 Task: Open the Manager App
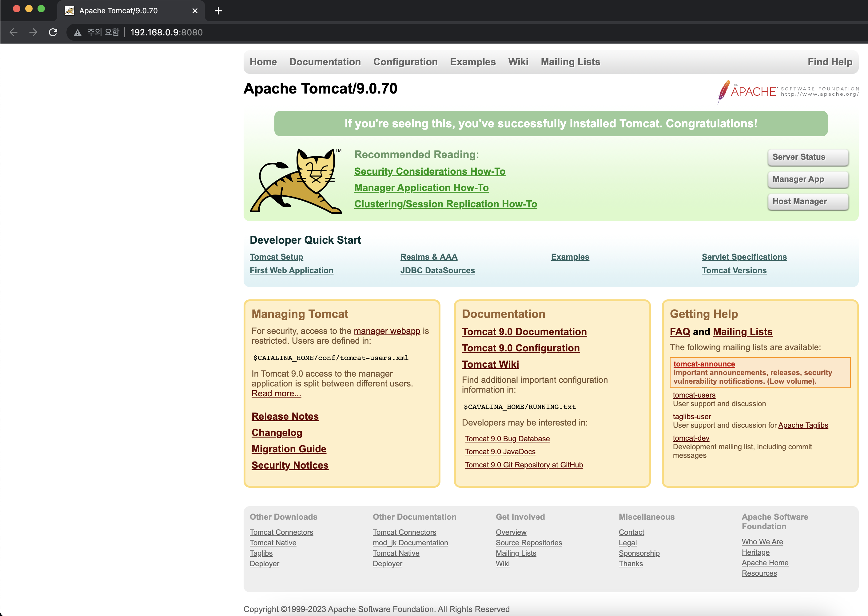(x=808, y=179)
